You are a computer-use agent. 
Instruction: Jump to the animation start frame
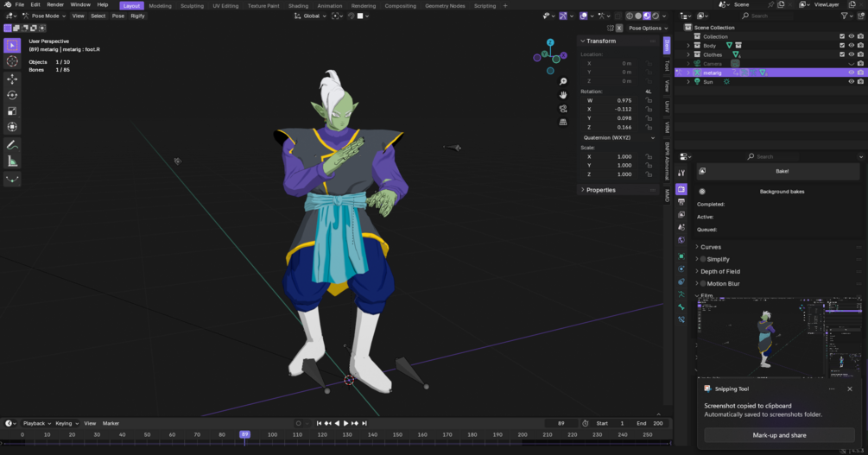point(319,423)
